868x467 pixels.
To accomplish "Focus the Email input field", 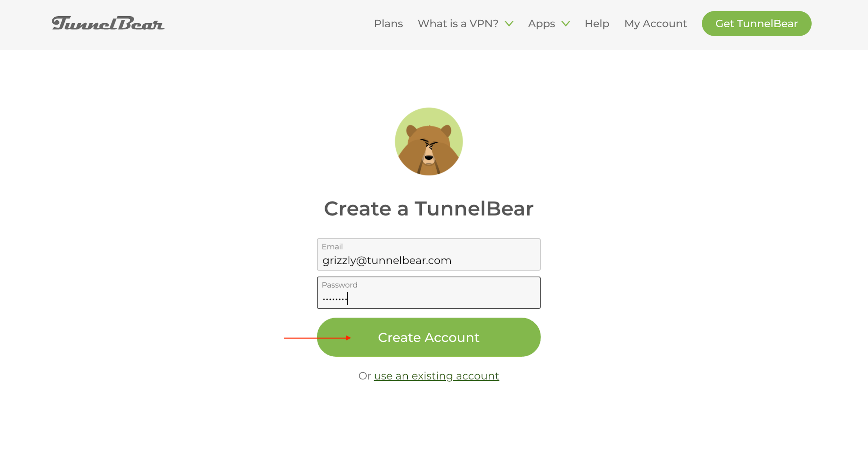I will tap(429, 255).
